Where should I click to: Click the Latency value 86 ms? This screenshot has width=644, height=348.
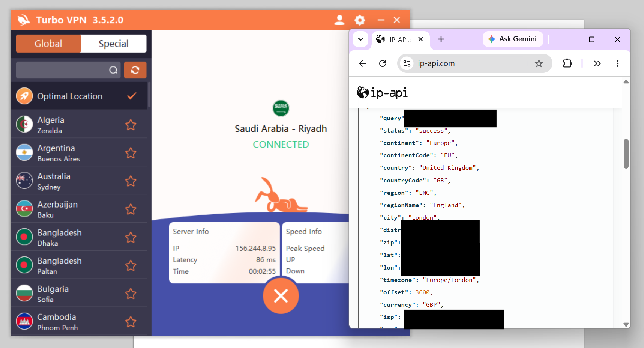pos(266,259)
